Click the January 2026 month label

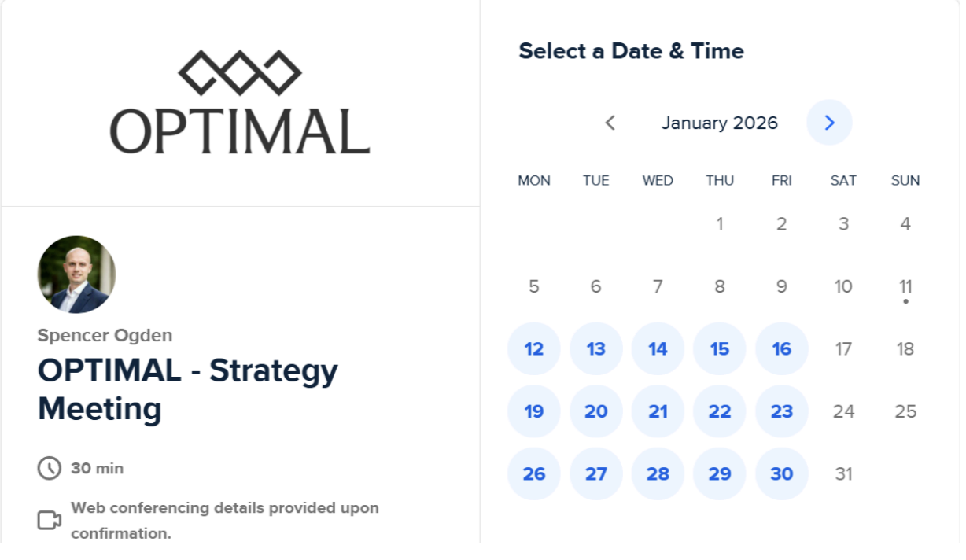tap(720, 123)
